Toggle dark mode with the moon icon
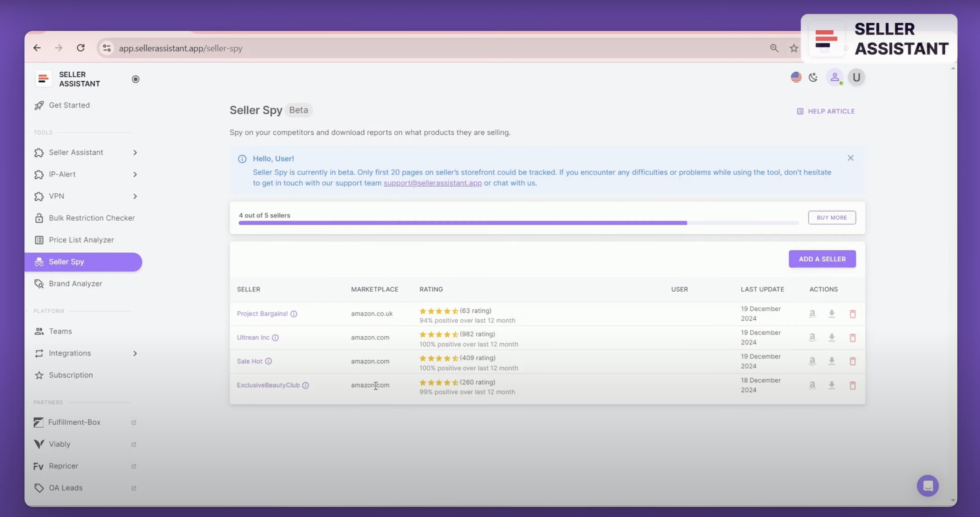This screenshot has height=517, width=980. pos(813,77)
